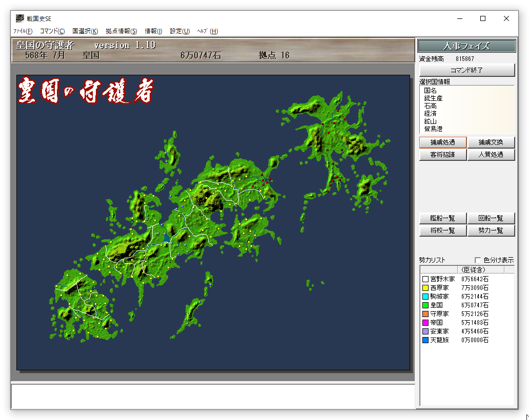
Task: Open 客将招請 command
Action: click(442, 155)
